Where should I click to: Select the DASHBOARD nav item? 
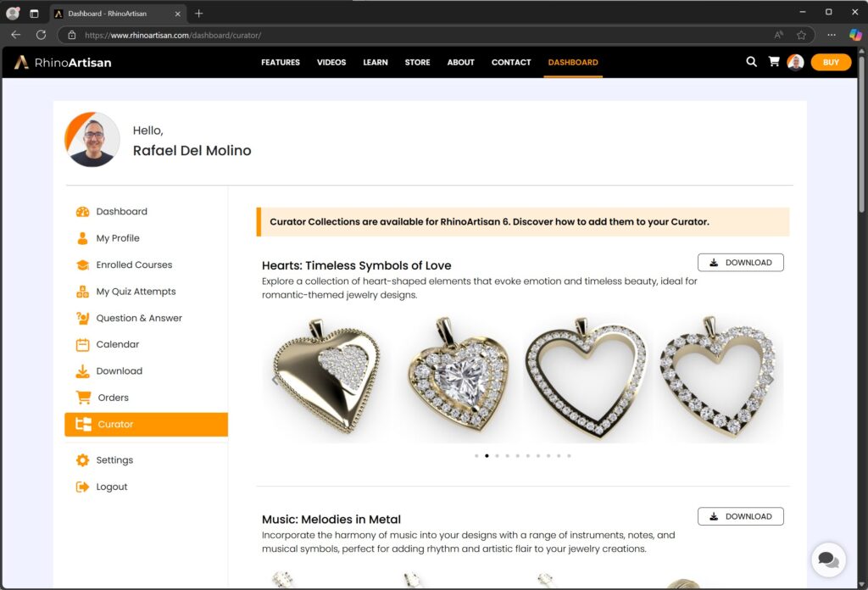573,63
